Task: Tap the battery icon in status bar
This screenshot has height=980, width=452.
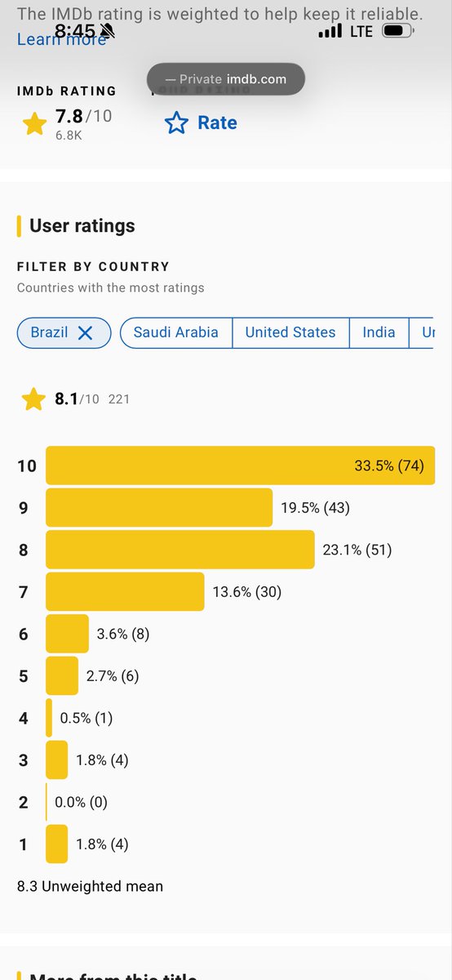Action: tap(398, 31)
